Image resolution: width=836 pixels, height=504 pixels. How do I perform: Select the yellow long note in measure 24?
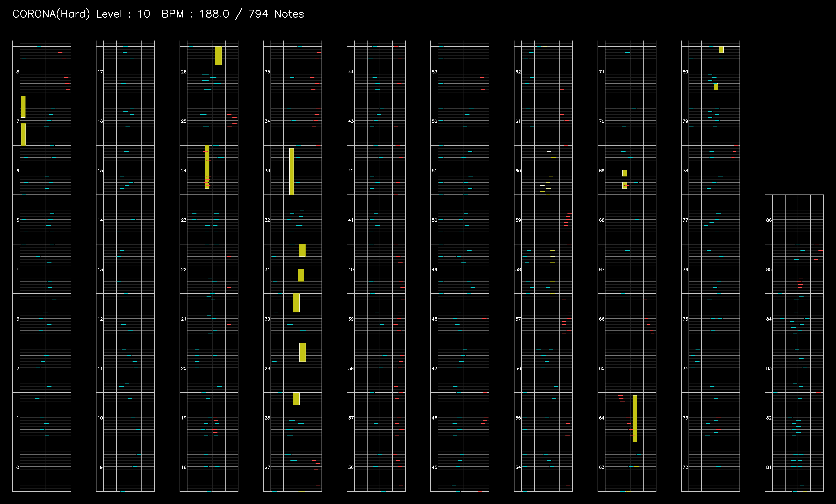(x=207, y=167)
